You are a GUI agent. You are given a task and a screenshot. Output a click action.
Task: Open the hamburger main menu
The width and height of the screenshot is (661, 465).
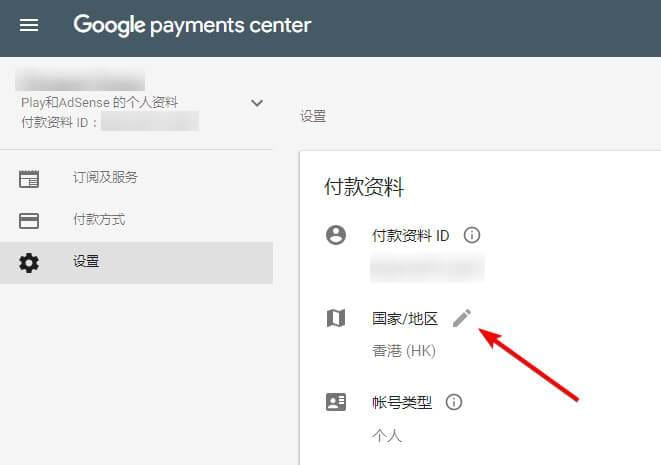click(29, 25)
